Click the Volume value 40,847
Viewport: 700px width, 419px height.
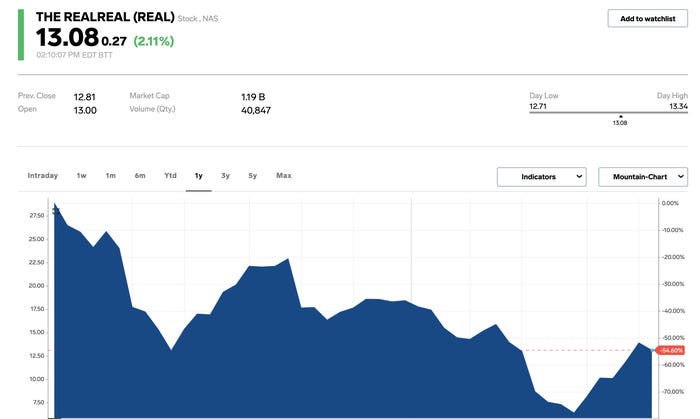pyautogui.click(x=256, y=110)
